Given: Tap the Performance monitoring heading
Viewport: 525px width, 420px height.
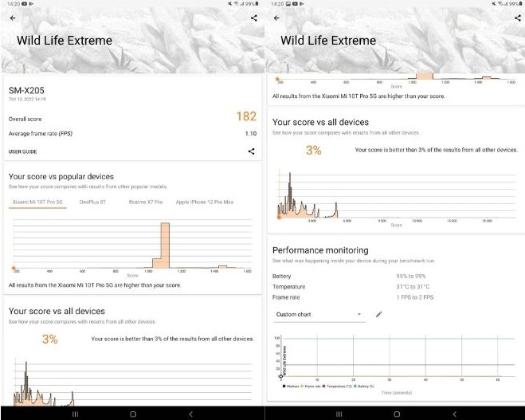Looking at the screenshot, I should [x=320, y=250].
